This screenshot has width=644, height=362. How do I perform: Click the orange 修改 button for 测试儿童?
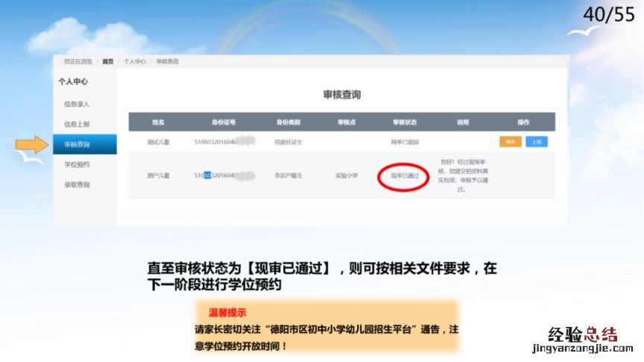511,142
